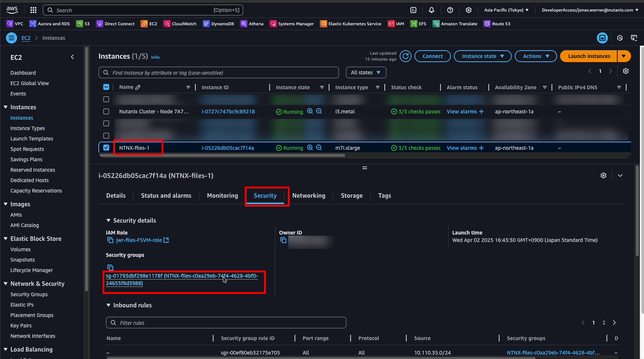Open the help question mark menu

coord(450,10)
